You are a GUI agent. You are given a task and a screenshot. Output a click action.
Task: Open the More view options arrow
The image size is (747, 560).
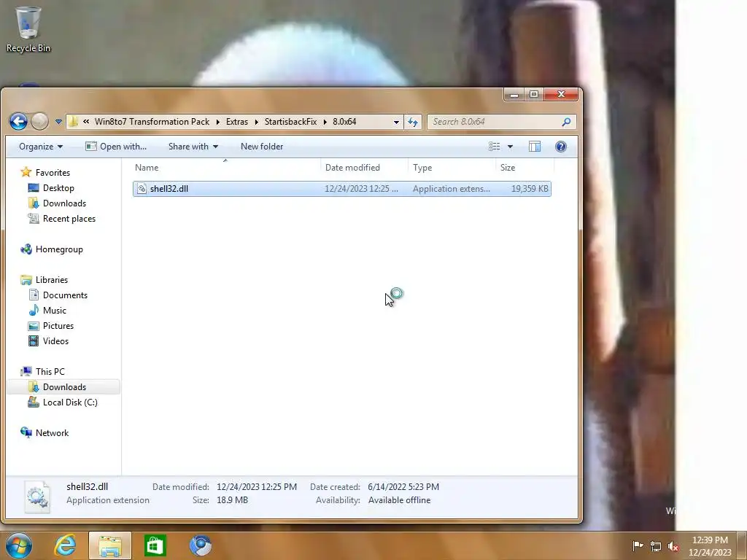510,147
